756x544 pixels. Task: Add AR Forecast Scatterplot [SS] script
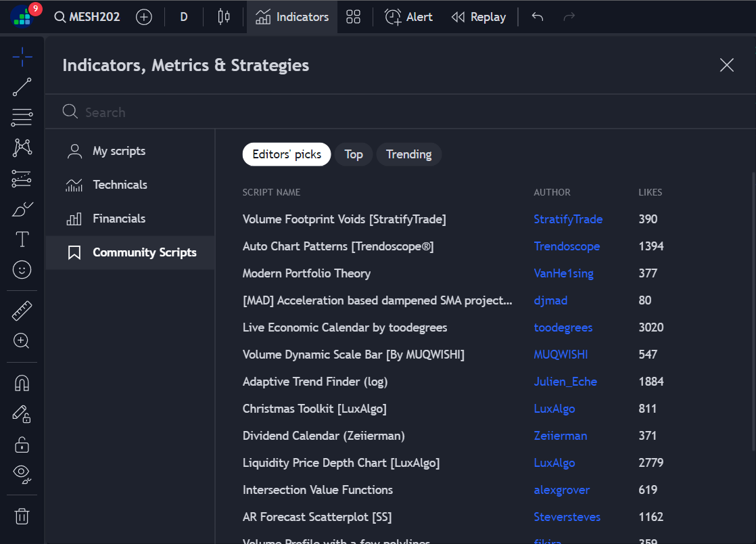(x=317, y=516)
